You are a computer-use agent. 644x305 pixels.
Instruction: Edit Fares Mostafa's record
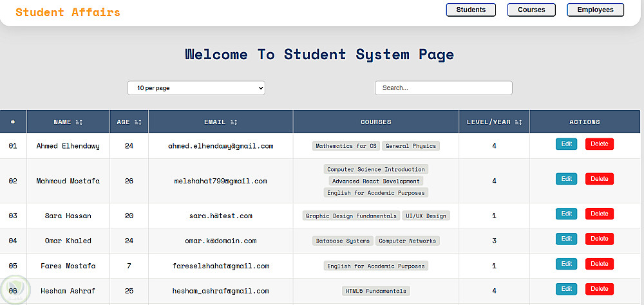coord(566,264)
